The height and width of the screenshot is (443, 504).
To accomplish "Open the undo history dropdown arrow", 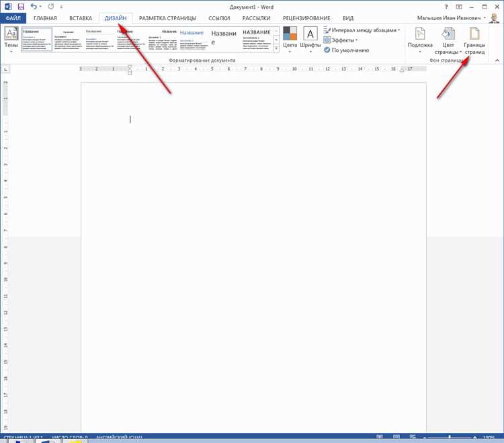I will click(40, 7).
